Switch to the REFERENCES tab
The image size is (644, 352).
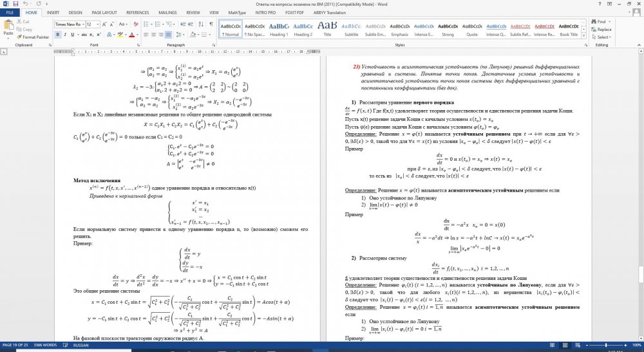137,12
